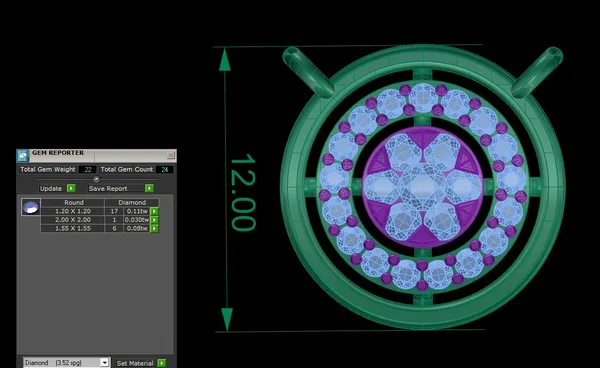The image size is (600, 368).
Task: Click the Gem Reporter title bar icon
Action: (23, 155)
